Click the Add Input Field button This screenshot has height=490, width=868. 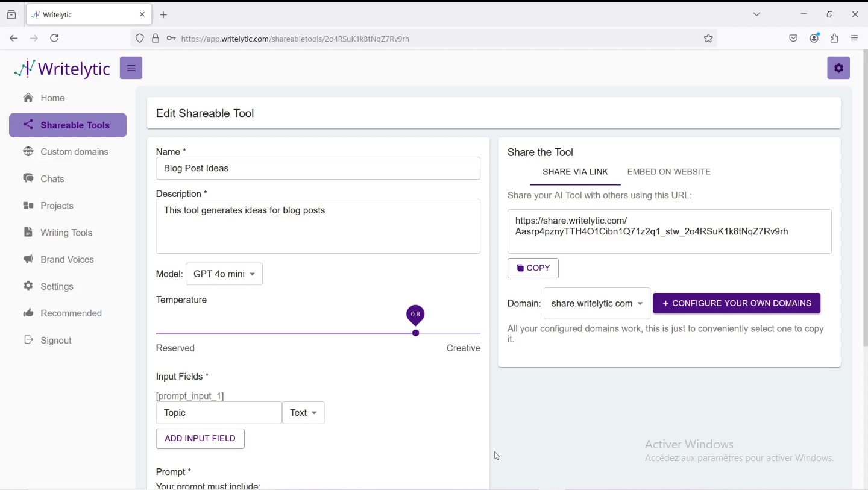(200, 439)
